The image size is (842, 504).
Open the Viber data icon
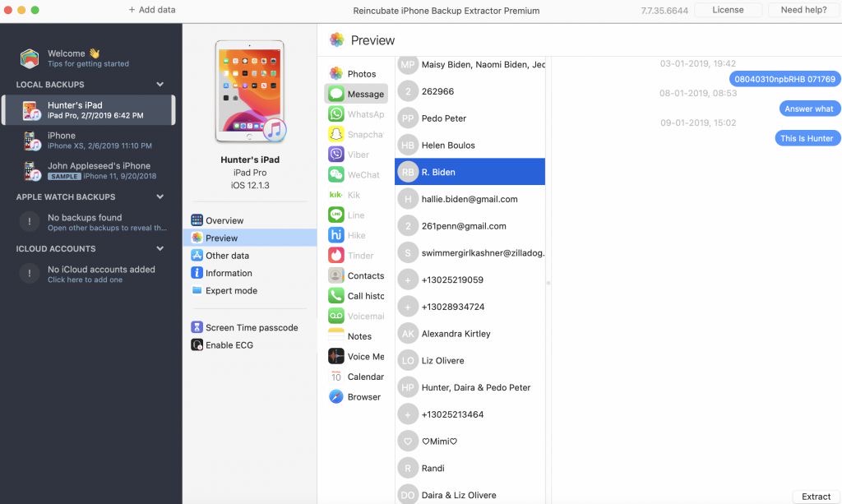[x=336, y=154]
